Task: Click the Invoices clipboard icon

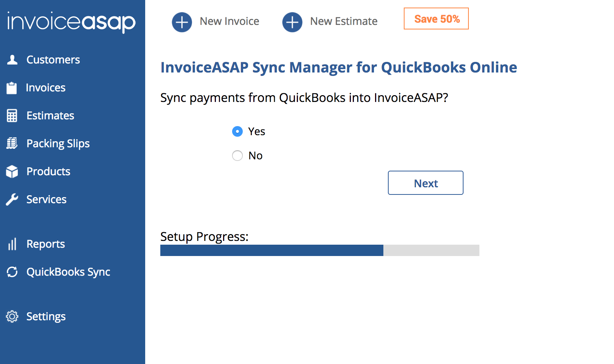Action: click(12, 88)
